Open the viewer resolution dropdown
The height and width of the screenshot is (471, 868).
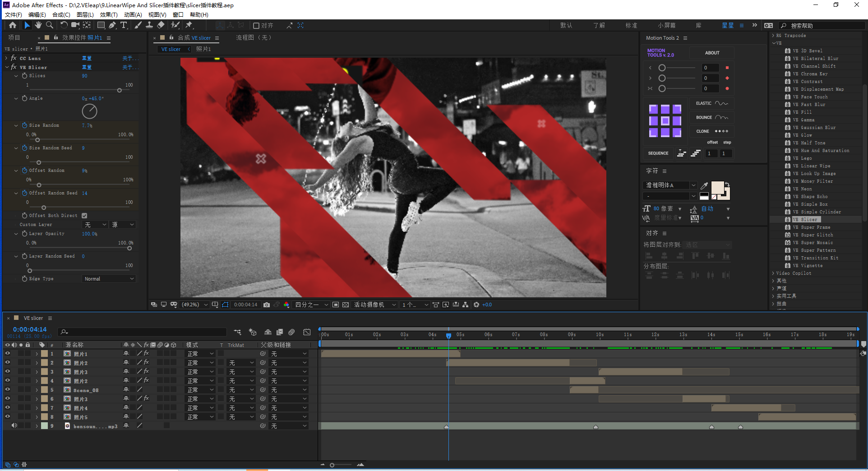click(x=311, y=305)
